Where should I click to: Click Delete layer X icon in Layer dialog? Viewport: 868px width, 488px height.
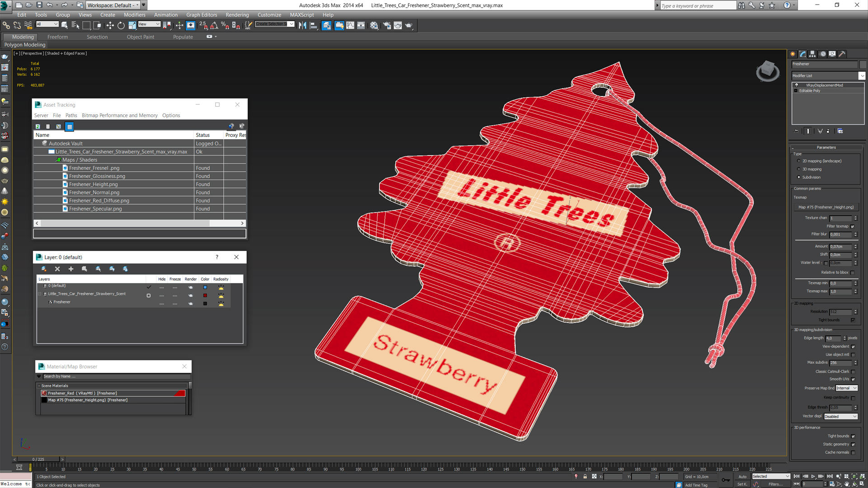(57, 269)
